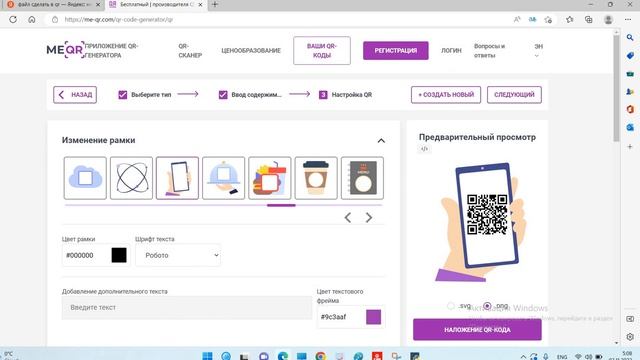
Task: Go back with the НАЗАД button
Action: coord(75,95)
